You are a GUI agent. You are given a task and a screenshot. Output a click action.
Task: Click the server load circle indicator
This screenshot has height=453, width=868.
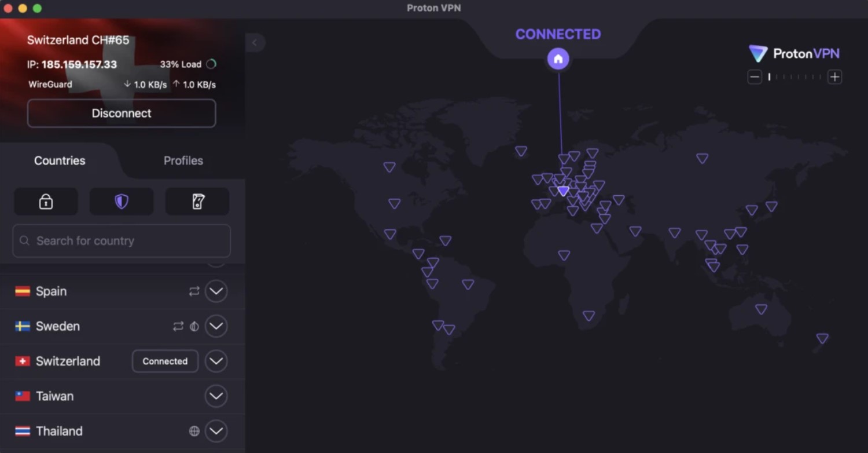coord(211,64)
